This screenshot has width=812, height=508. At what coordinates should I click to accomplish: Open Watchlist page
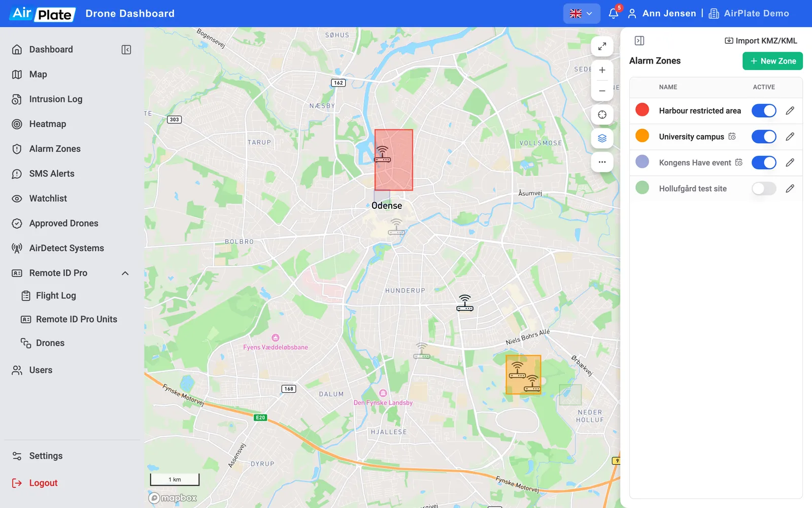coord(48,199)
